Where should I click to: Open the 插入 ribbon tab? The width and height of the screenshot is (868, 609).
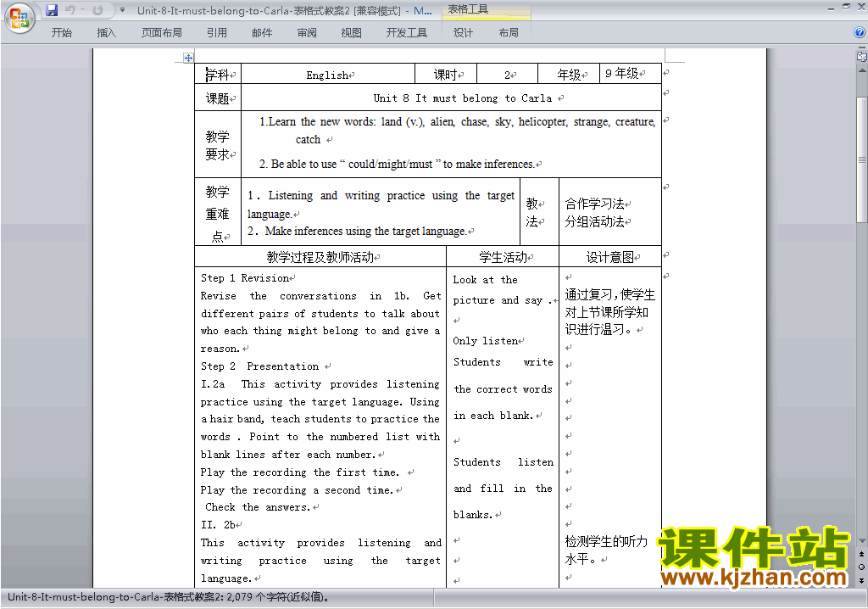click(x=106, y=33)
